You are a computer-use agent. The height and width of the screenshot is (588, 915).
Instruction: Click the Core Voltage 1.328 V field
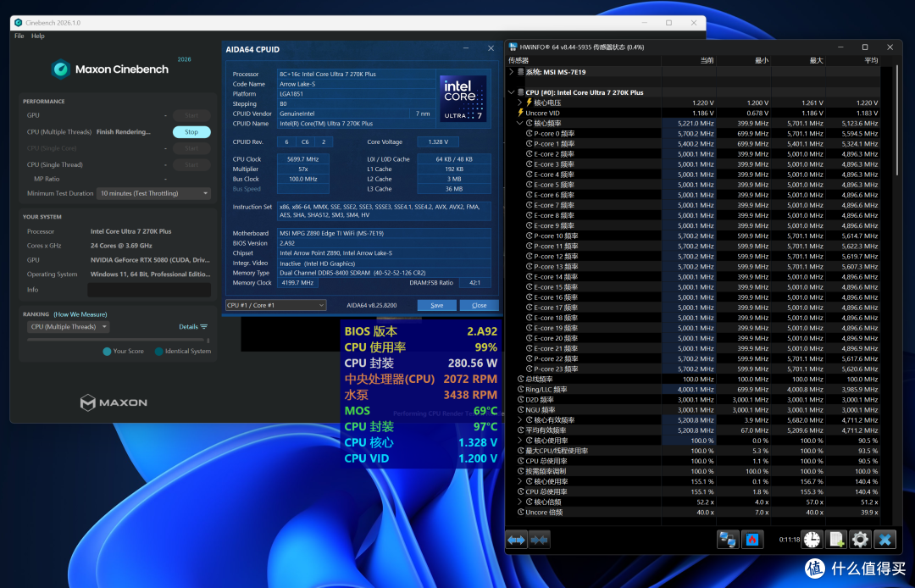pos(438,141)
